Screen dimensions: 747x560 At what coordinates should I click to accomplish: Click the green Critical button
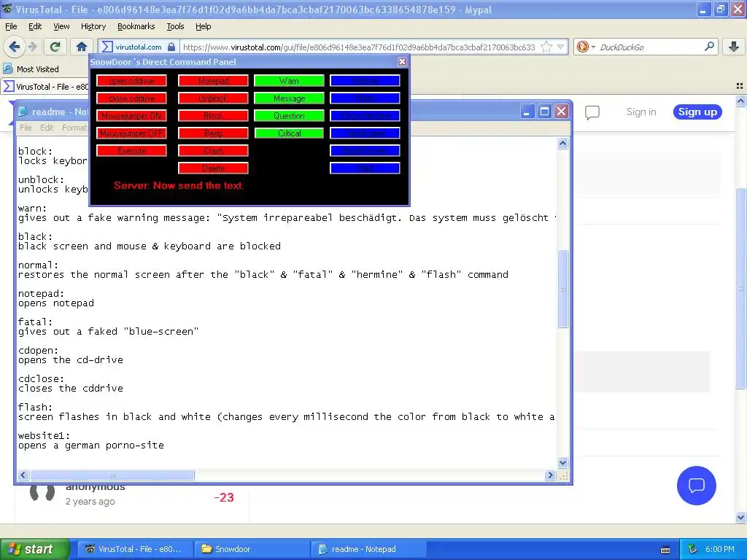point(289,133)
